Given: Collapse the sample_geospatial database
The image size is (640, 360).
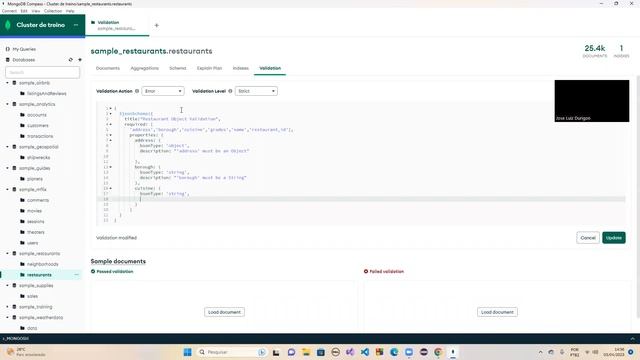Looking at the screenshot, I should point(7,147).
